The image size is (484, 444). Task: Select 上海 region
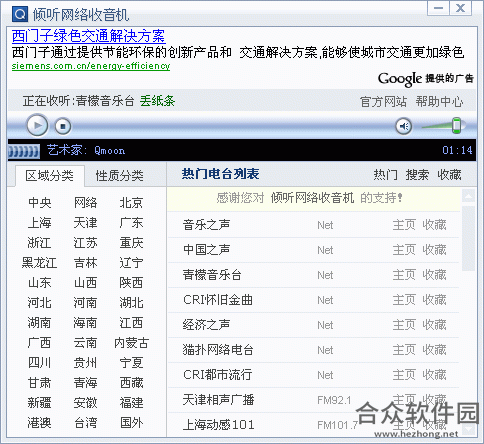click(x=39, y=223)
